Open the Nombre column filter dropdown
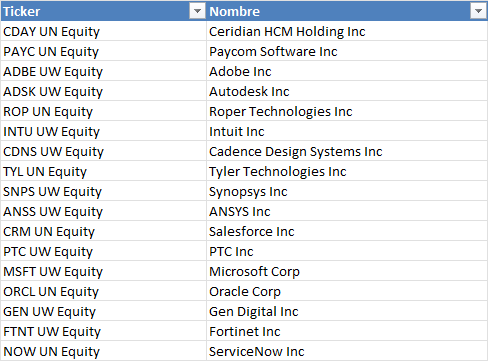 478,11
